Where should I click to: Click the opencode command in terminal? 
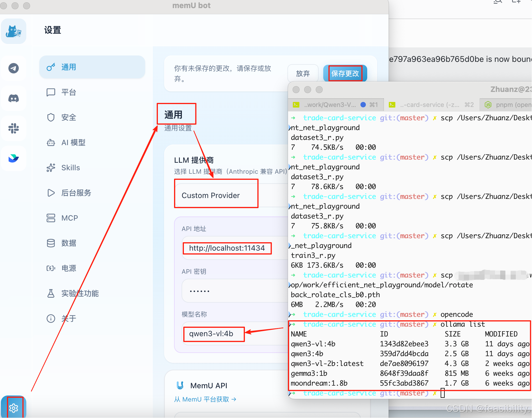point(457,315)
